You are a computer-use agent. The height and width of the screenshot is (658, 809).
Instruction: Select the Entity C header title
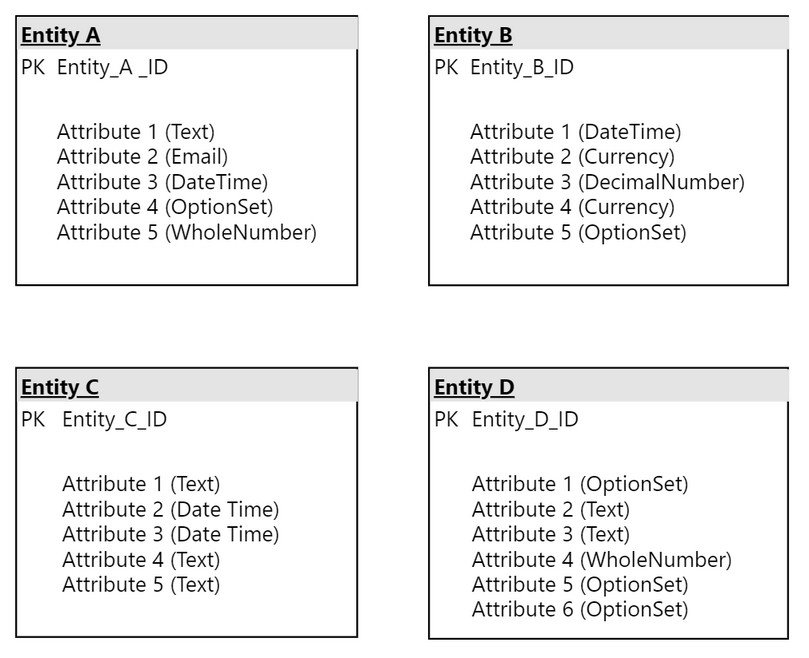[60, 388]
